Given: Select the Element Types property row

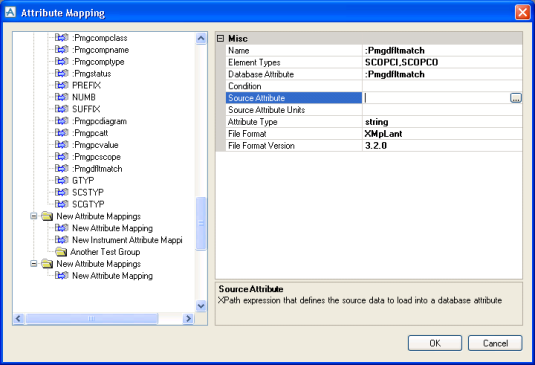Looking at the screenshot, I should pyautogui.click(x=374, y=62).
